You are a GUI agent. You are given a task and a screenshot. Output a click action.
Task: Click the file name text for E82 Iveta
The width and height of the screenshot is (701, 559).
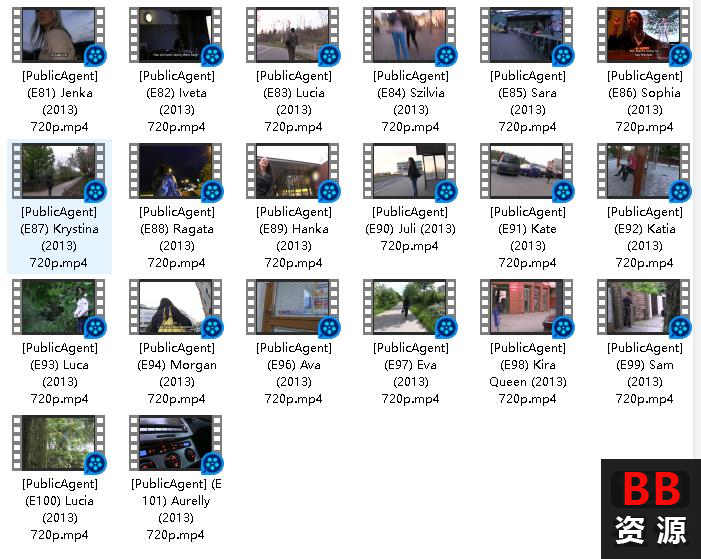click(x=177, y=101)
